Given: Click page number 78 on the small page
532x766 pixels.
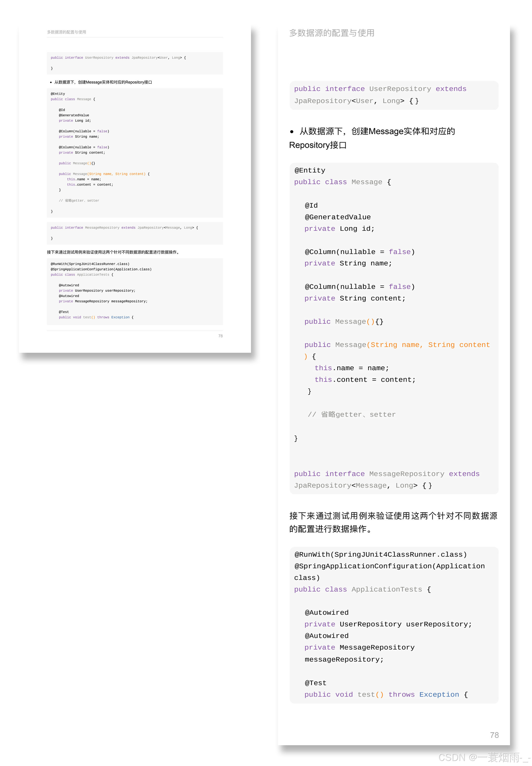Looking at the screenshot, I should [x=220, y=336].
